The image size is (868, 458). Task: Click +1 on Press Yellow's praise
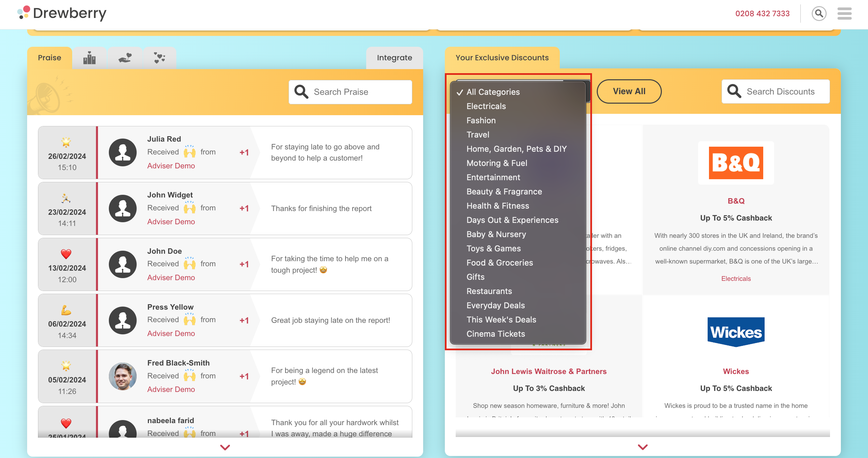[x=244, y=320]
